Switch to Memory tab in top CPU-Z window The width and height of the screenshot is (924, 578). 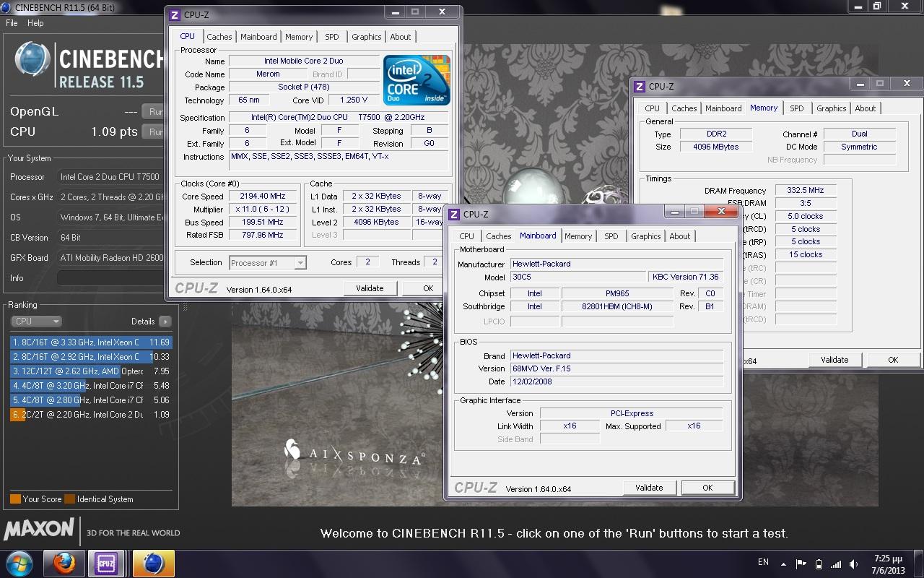[x=299, y=37]
